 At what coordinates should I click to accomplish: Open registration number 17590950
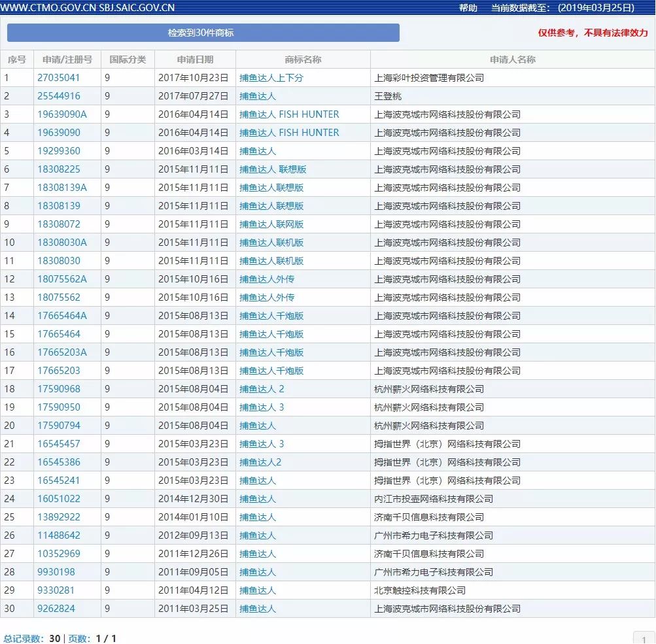click(x=59, y=407)
